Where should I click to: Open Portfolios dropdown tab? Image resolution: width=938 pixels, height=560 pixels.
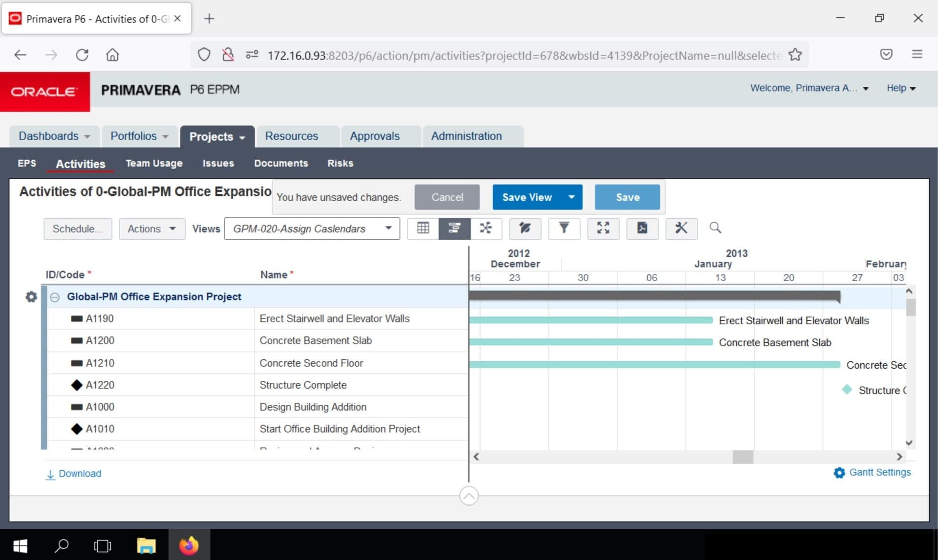(139, 136)
